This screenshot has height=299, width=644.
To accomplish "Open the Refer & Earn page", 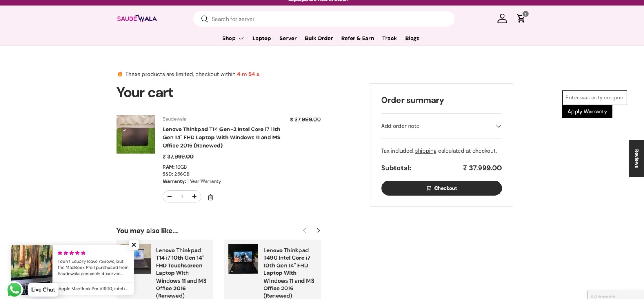I will 357,38.
